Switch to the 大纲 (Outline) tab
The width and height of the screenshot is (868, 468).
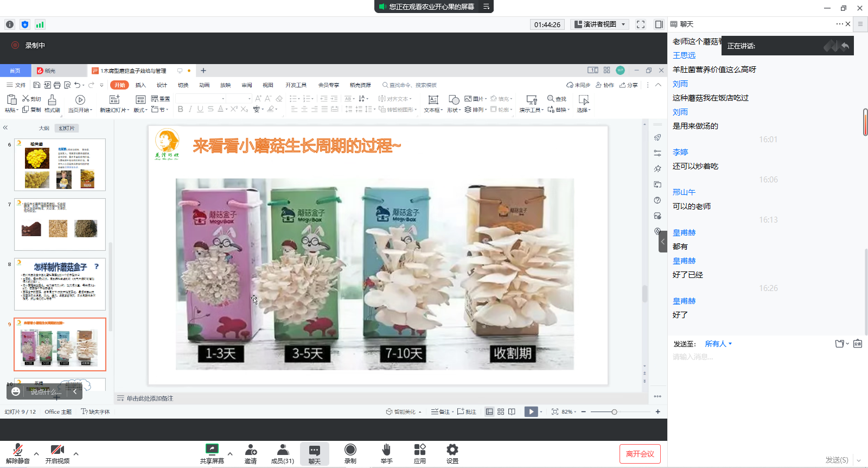44,128
